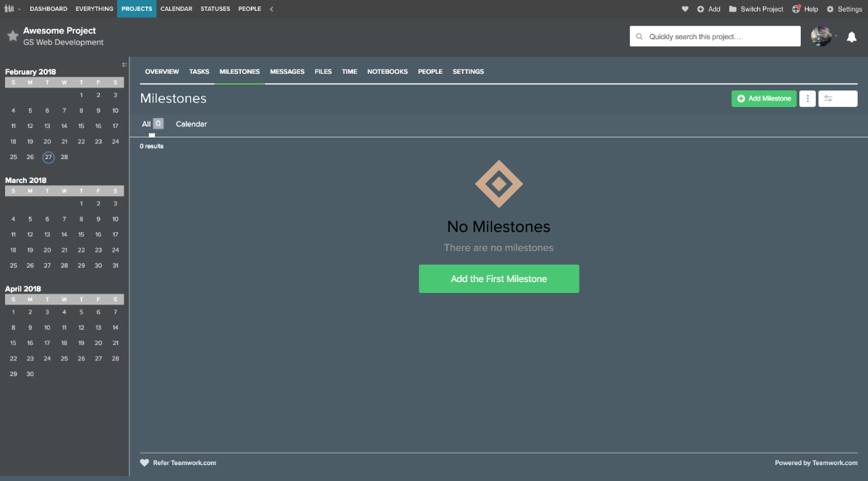The height and width of the screenshot is (481, 868).
Task: Click the green Add Milestone button
Action: pyautogui.click(x=764, y=98)
